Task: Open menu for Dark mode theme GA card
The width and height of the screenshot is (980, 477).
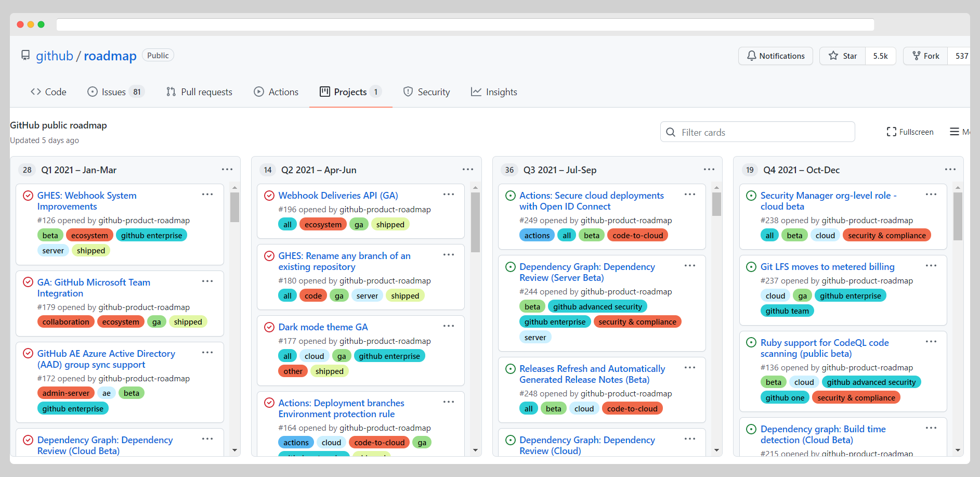Action: pyautogui.click(x=449, y=326)
